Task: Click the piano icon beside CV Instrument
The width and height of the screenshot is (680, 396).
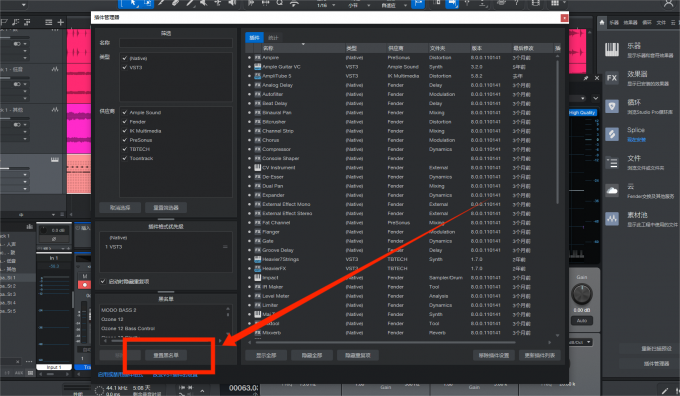Action: 258,167
